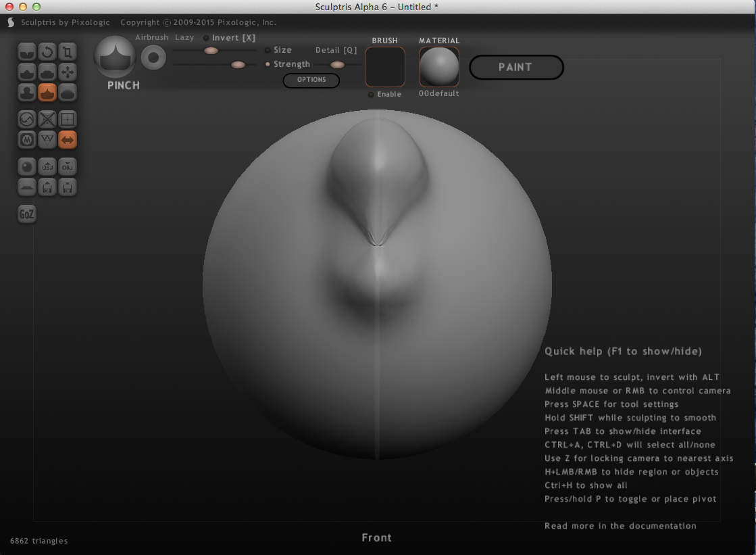Open the 00default MATERIAL sphere
Screen dimensions: 756x555
coord(438,67)
